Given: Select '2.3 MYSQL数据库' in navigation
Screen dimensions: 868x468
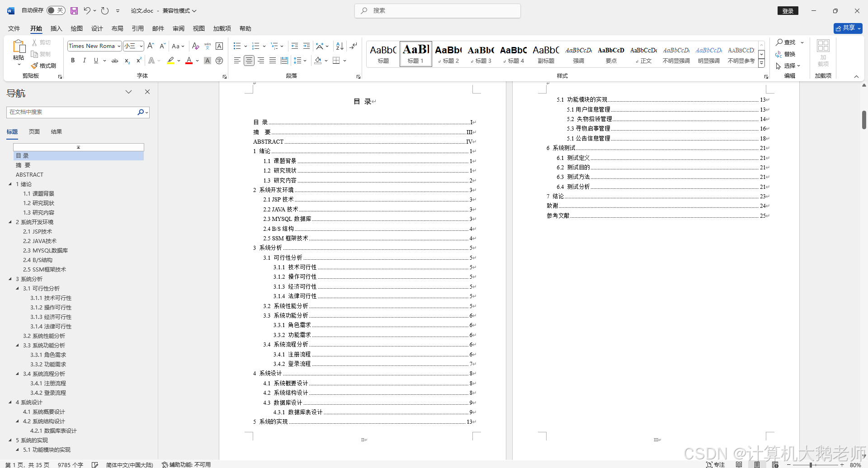Looking at the screenshot, I should (45, 250).
